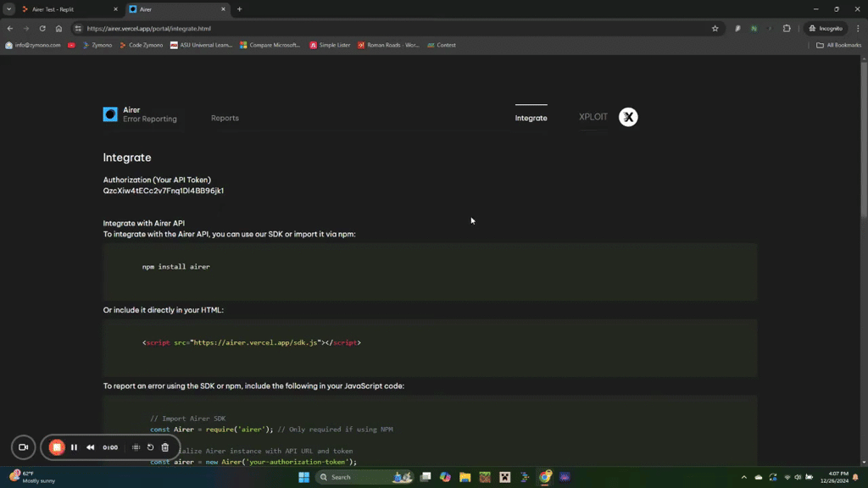Click the green N extension icon
Image resolution: width=868 pixels, height=488 pixels.
[754, 28]
